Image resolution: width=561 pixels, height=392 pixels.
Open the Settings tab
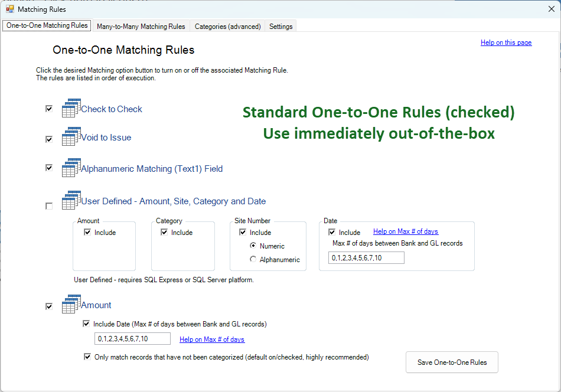pos(280,27)
